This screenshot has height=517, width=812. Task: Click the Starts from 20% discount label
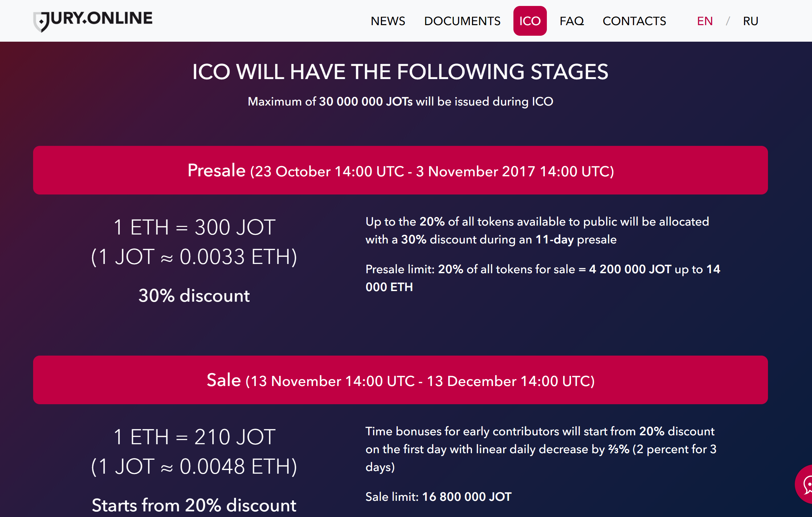(x=194, y=505)
